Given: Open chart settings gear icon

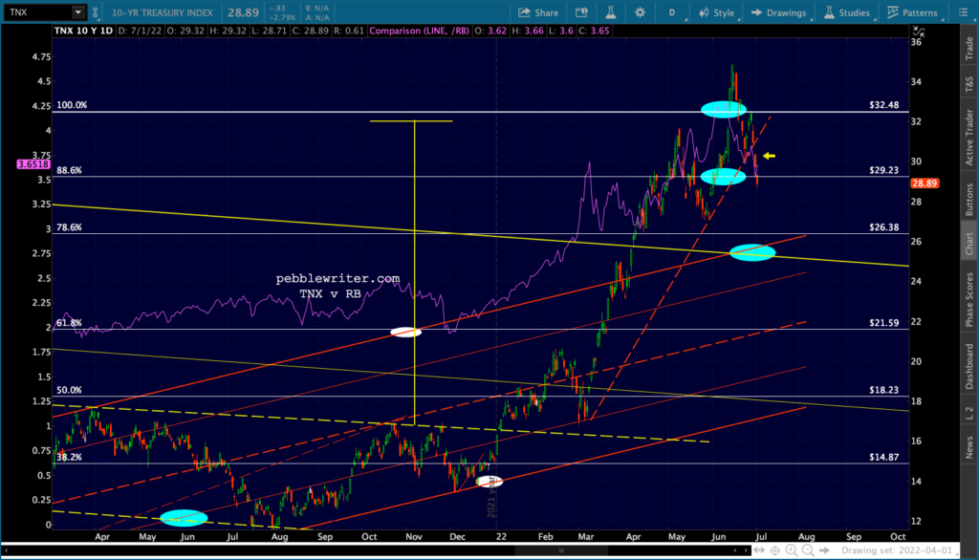Looking at the screenshot, I should pyautogui.click(x=640, y=12).
